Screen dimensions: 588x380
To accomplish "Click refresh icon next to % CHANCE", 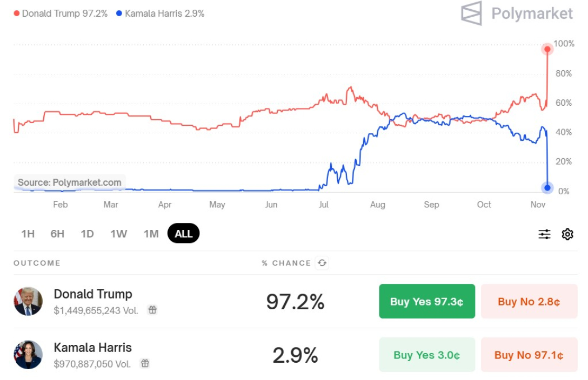I will [x=322, y=263].
